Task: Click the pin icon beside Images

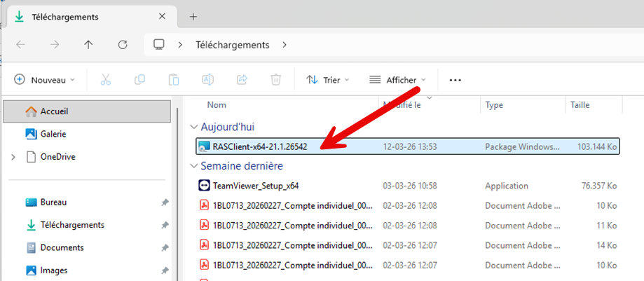Action: coord(165,270)
